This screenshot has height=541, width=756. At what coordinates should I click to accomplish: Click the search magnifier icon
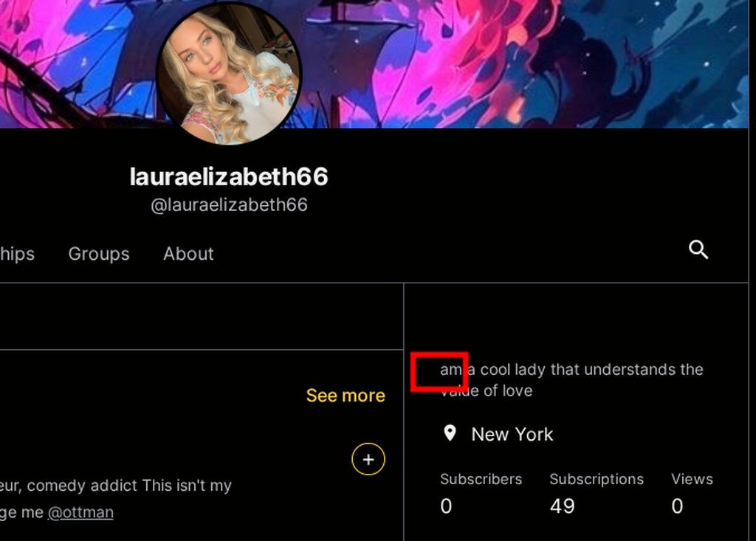point(698,249)
